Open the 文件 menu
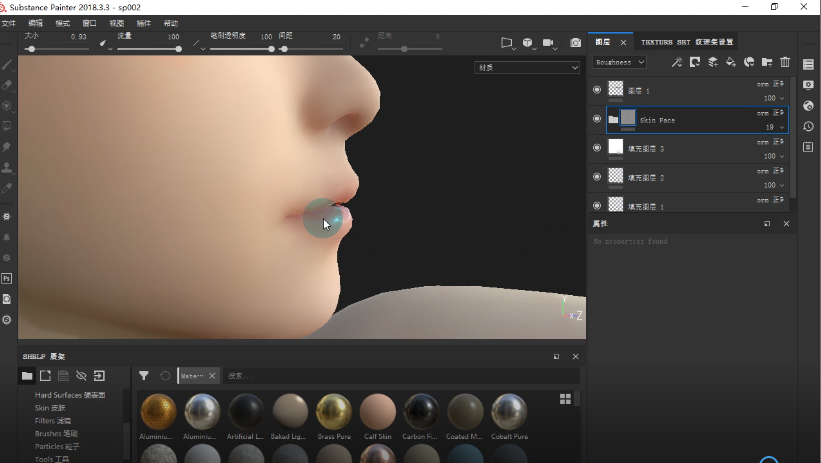The image size is (821, 463). (9, 23)
